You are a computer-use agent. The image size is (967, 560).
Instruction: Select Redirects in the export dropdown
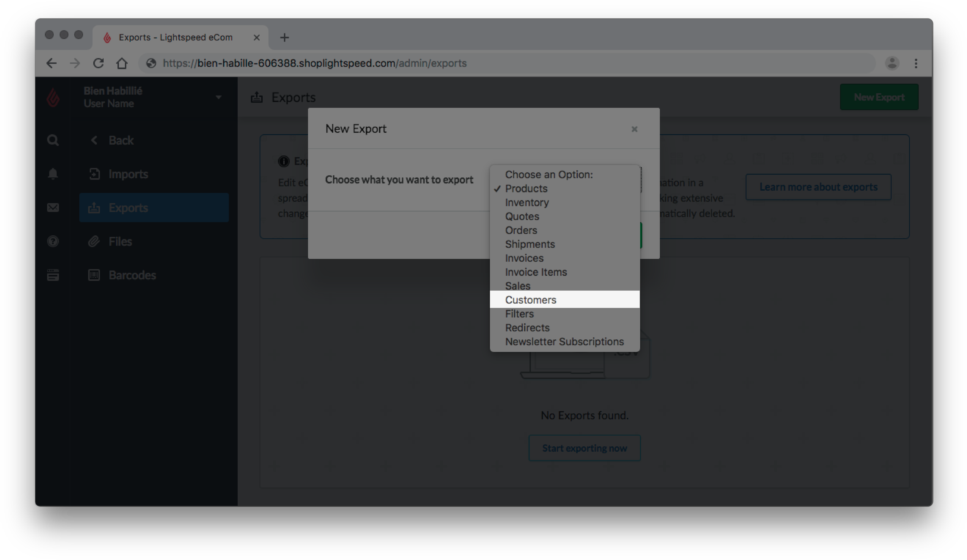[x=565, y=328]
